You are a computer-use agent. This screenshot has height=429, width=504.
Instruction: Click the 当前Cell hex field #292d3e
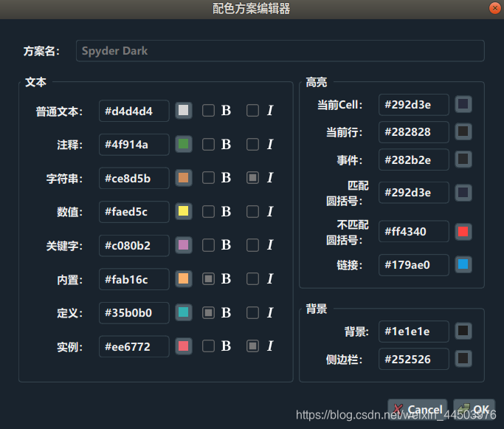[414, 105]
